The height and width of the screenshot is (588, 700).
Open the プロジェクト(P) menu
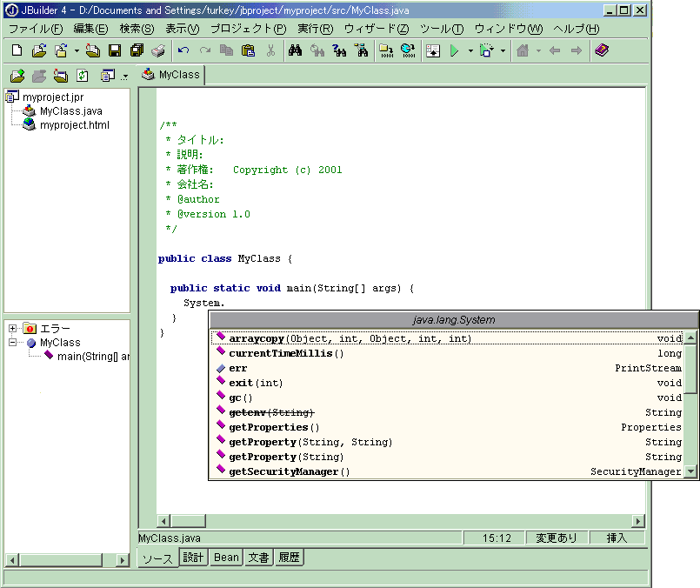248,29
